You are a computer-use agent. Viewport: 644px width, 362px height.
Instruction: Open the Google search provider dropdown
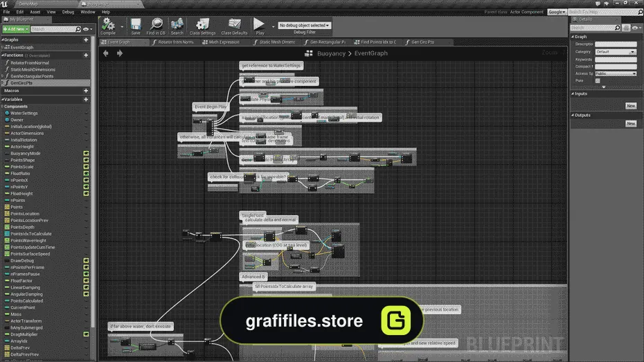click(557, 12)
